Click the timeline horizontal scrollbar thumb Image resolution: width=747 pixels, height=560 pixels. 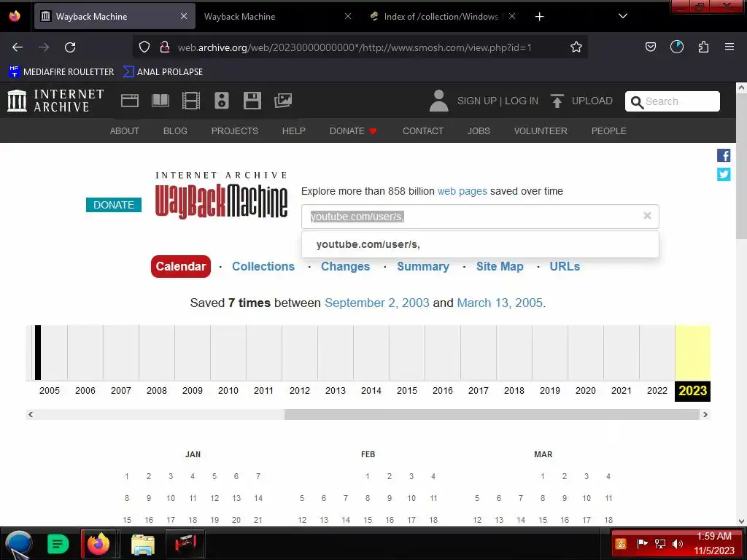coord(492,415)
